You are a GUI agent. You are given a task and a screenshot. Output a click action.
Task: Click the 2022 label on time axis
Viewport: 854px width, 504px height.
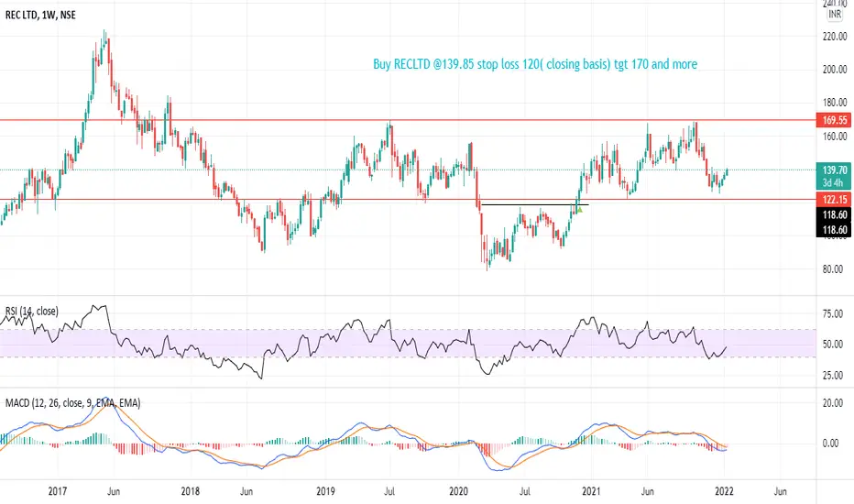tap(724, 491)
